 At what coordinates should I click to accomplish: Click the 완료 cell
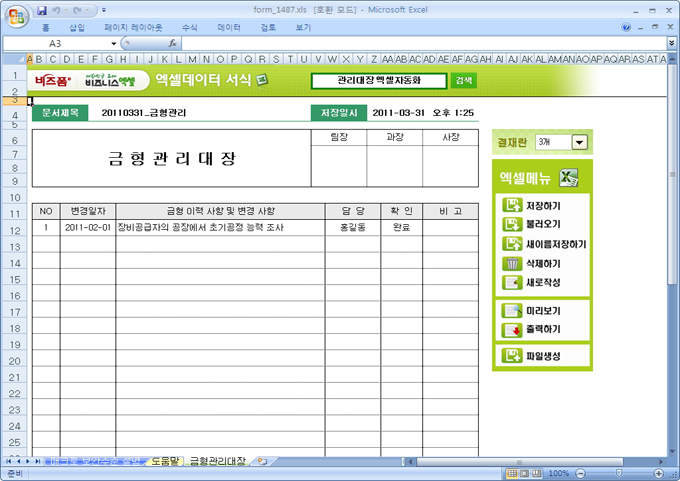(x=402, y=227)
